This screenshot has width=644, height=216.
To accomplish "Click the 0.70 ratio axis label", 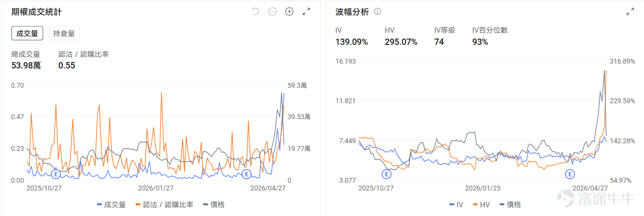I will (x=17, y=85).
